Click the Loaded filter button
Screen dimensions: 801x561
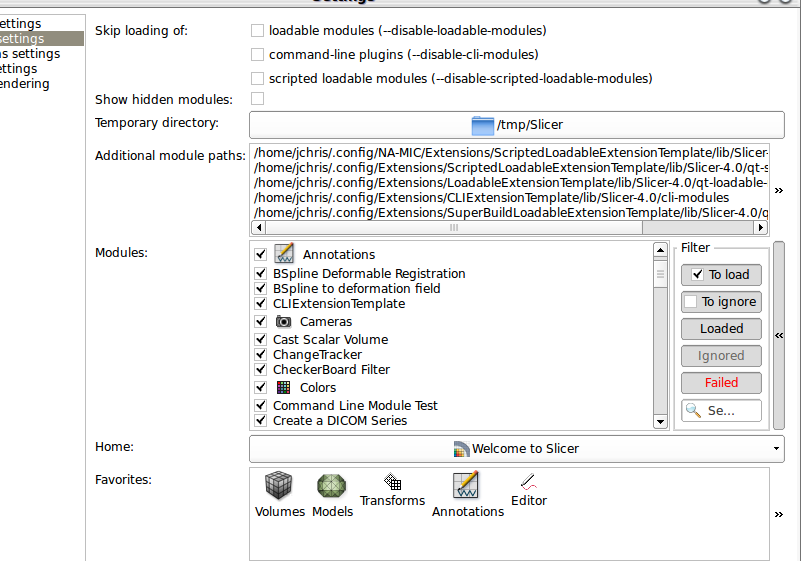click(x=721, y=328)
